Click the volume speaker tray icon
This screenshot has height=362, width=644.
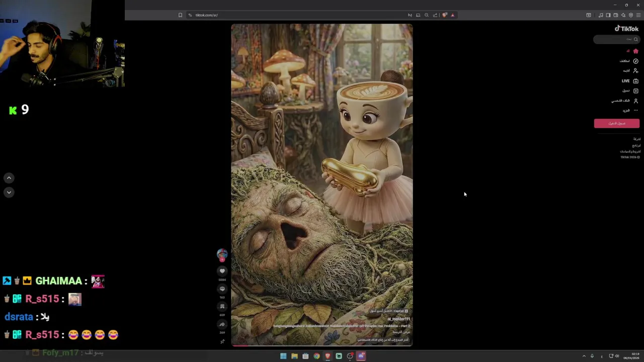click(617, 356)
